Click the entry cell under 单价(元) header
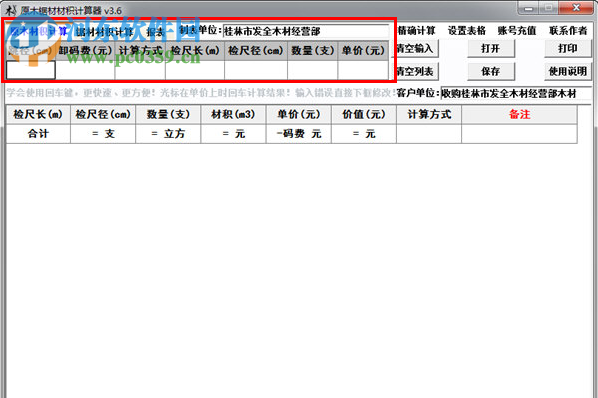Viewport: 598px width, 398px height. pyautogui.click(x=363, y=70)
